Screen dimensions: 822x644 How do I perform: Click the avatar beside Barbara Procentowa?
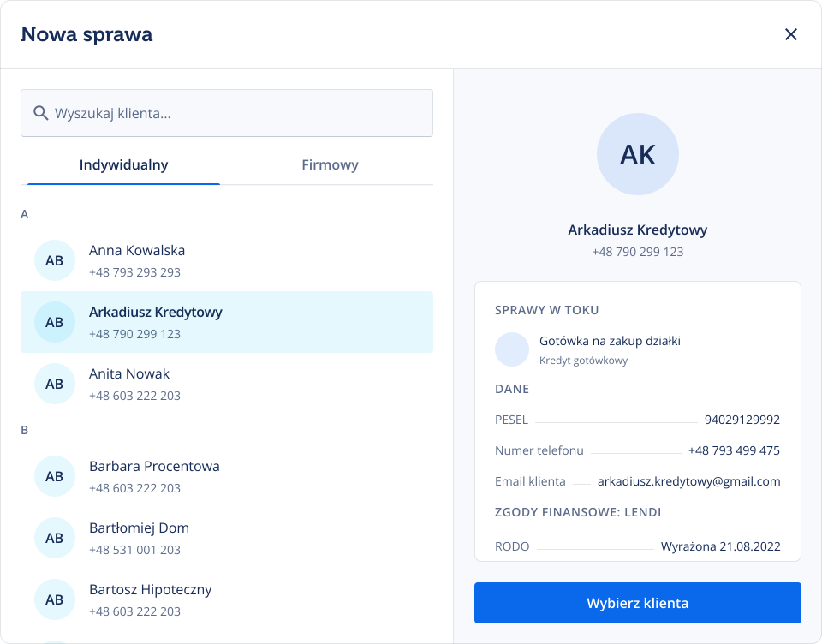point(55,476)
